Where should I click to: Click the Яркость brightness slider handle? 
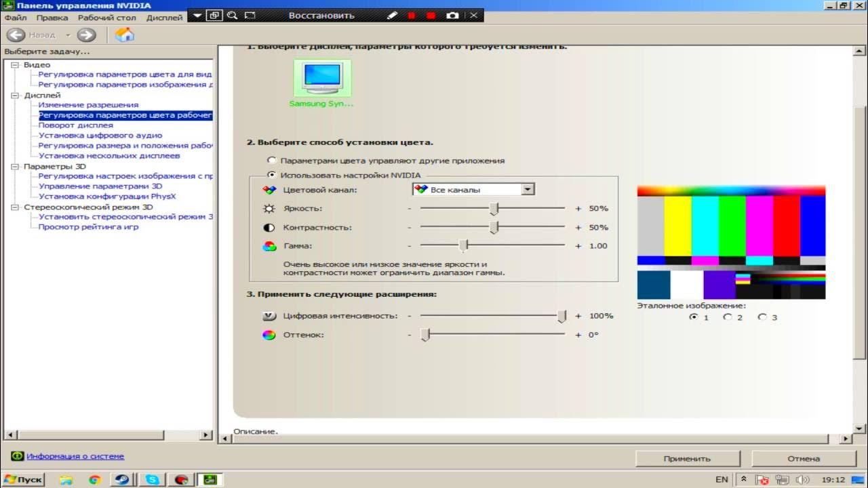[x=494, y=208]
